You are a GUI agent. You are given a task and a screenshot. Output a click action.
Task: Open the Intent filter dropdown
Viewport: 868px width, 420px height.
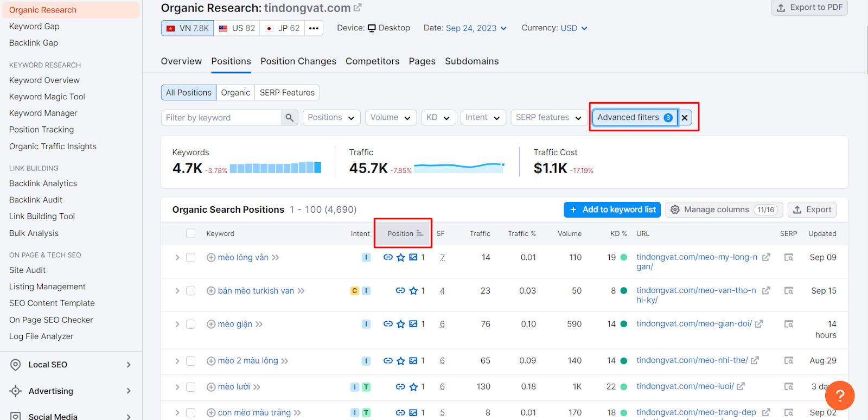483,118
